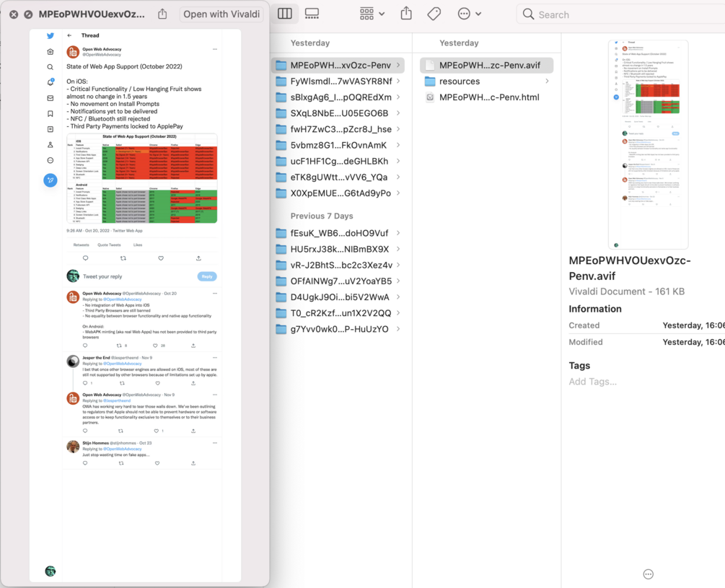Expand the resources folder chevron
Screen dimensions: 725x588
coord(547,82)
